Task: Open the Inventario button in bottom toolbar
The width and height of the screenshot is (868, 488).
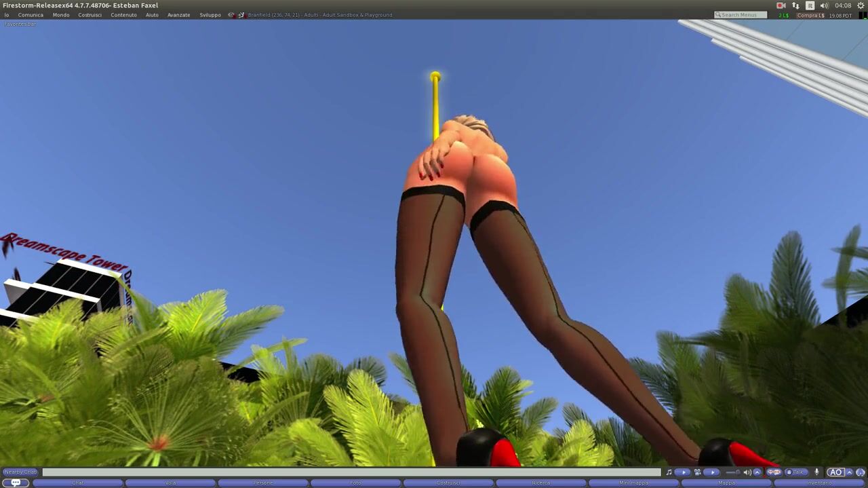Action: (819, 483)
